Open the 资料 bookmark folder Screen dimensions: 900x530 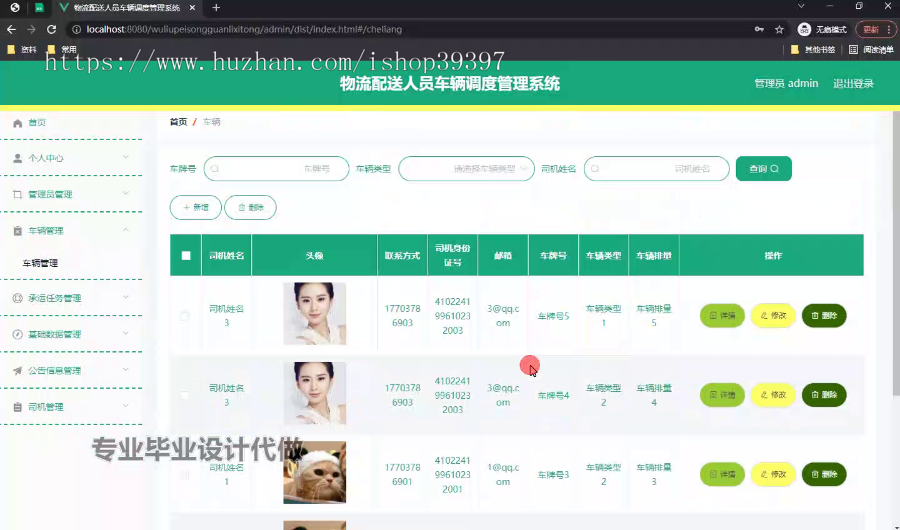(x=22, y=49)
